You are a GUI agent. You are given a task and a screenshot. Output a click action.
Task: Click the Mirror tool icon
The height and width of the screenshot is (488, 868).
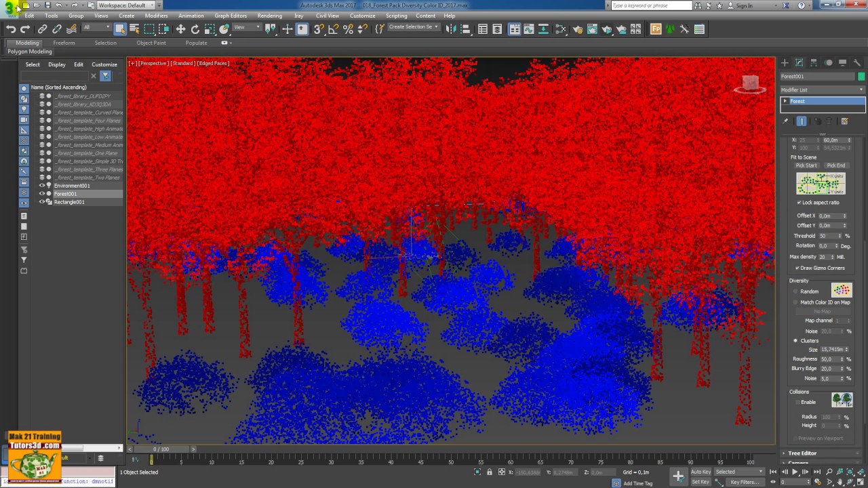click(450, 29)
